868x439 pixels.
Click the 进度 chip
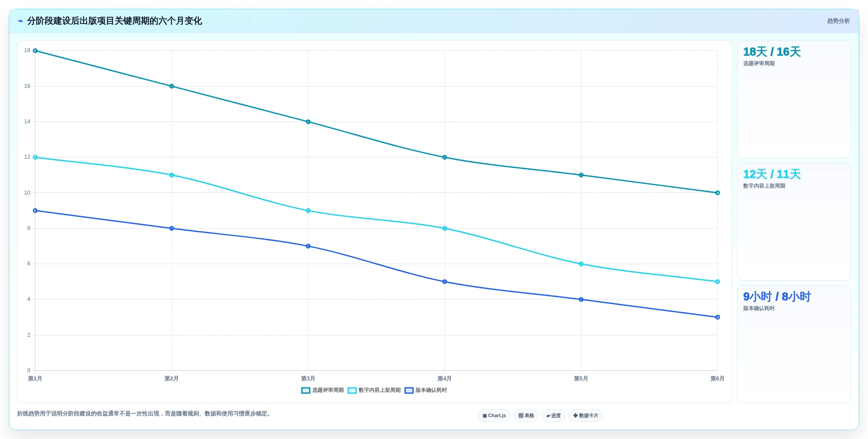pyautogui.click(x=553, y=416)
